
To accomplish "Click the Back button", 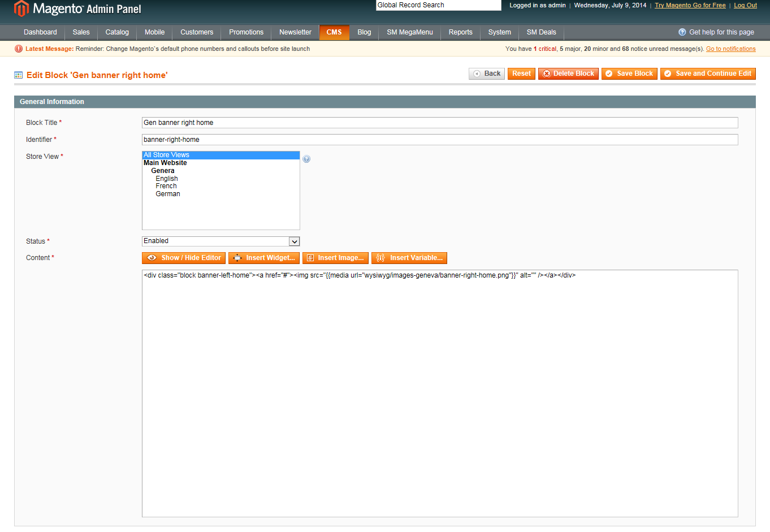I will pos(487,73).
